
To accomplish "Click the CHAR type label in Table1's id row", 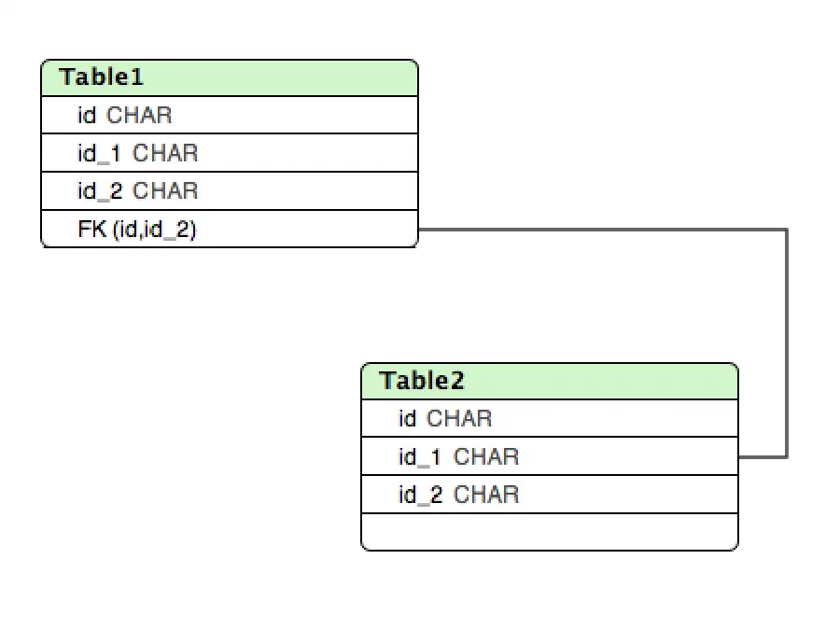I will (x=139, y=115).
